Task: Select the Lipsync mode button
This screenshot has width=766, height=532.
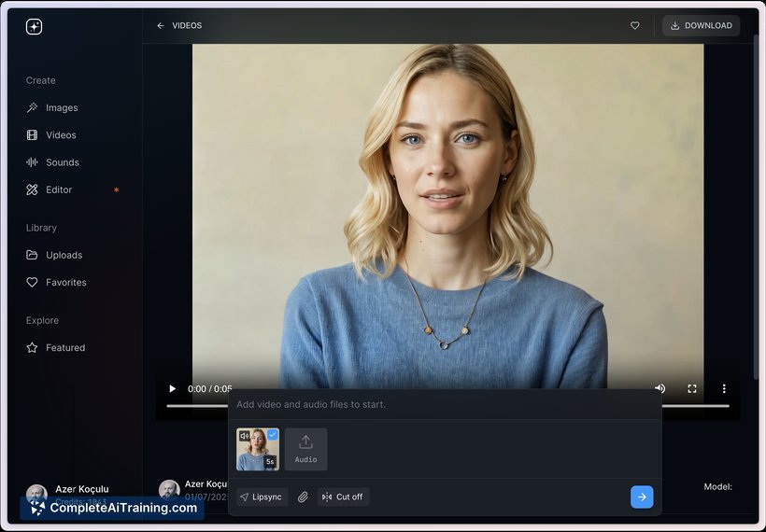Action: coord(262,497)
